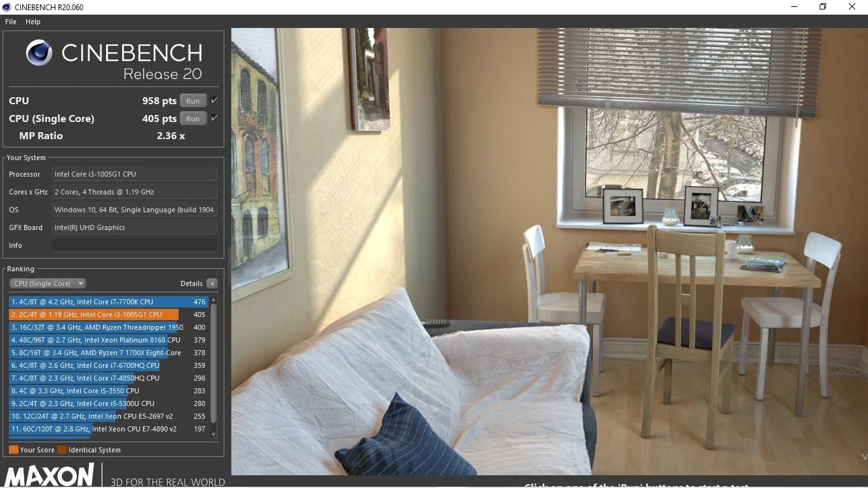Screen dimensions: 868x488
Task: Click the ranking list vertical scrollbar thumb
Action: click(214, 363)
